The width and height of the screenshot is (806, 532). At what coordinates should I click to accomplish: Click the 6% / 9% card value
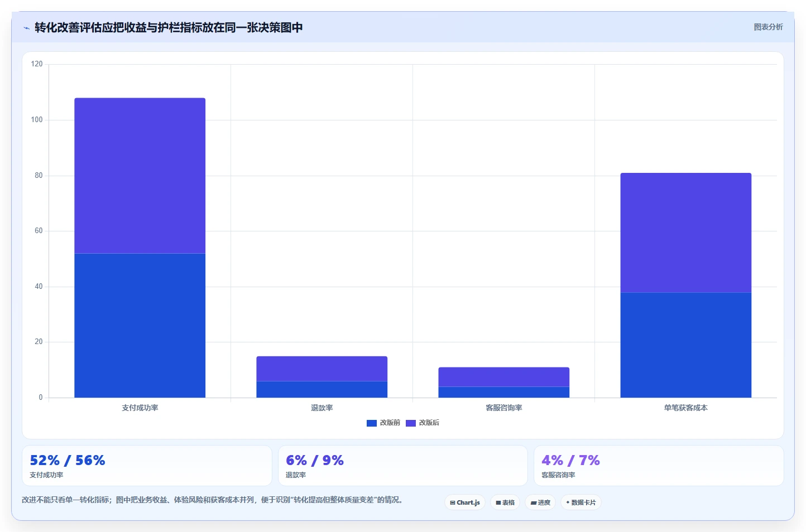pyautogui.click(x=315, y=460)
